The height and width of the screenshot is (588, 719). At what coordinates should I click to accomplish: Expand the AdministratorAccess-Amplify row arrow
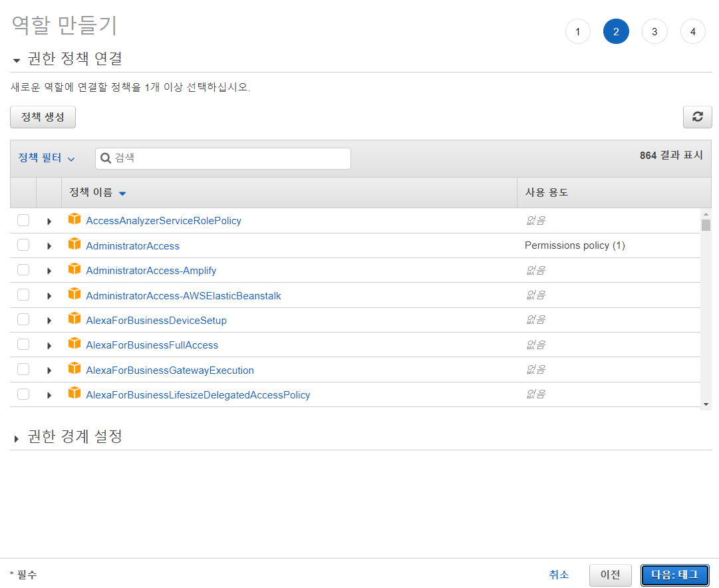pyautogui.click(x=49, y=271)
